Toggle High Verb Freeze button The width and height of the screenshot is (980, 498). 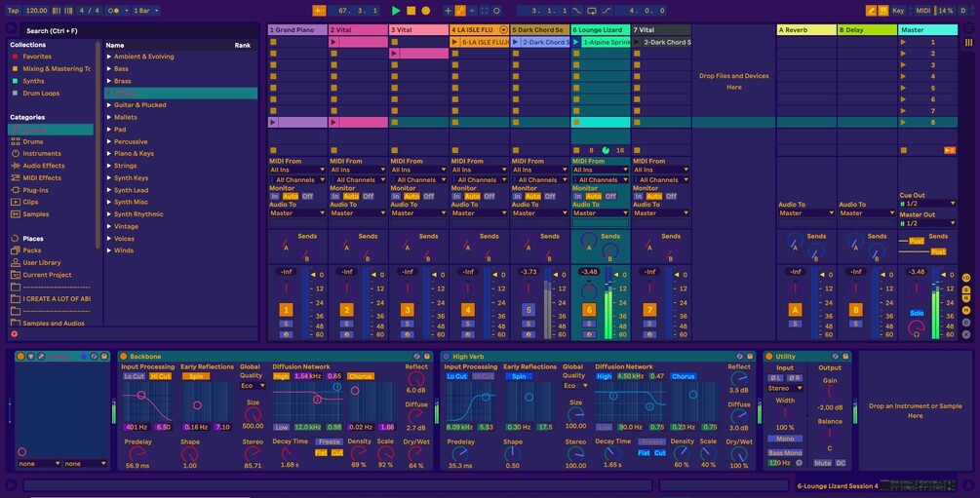click(x=651, y=441)
